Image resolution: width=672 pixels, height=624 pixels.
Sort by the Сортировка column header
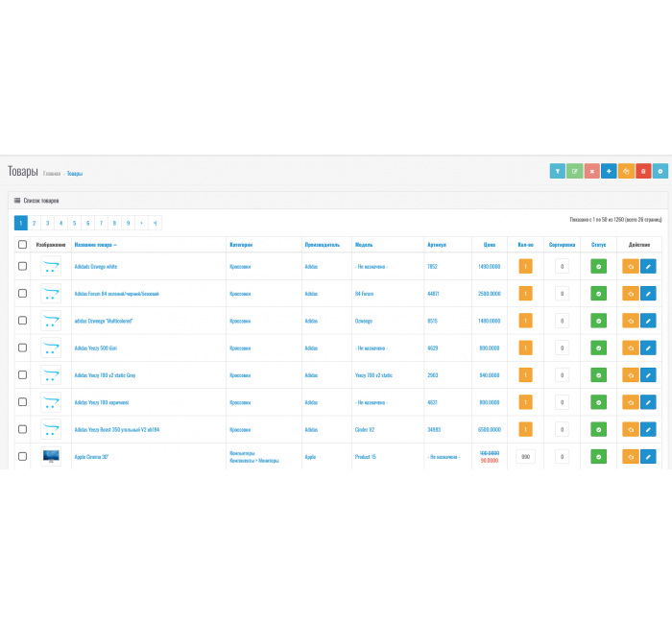[562, 245]
